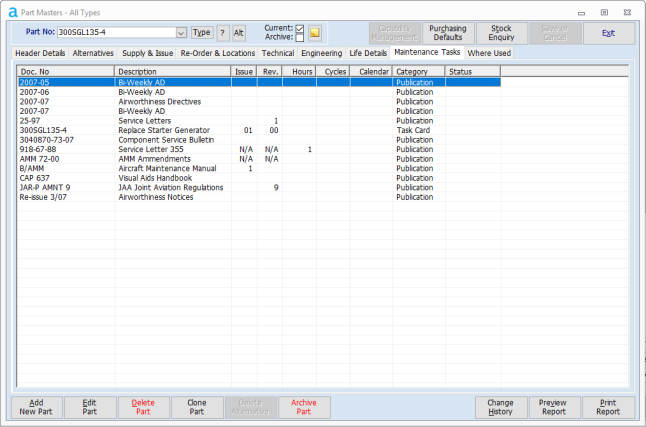Enable the Archive checkbox
Image resolution: width=646 pixels, height=427 pixels.
pos(299,38)
